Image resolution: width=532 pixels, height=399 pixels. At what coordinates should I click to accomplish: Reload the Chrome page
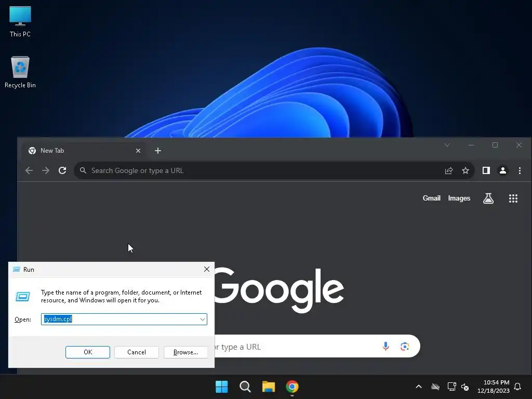pyautogui.click(x=62, y=170)
